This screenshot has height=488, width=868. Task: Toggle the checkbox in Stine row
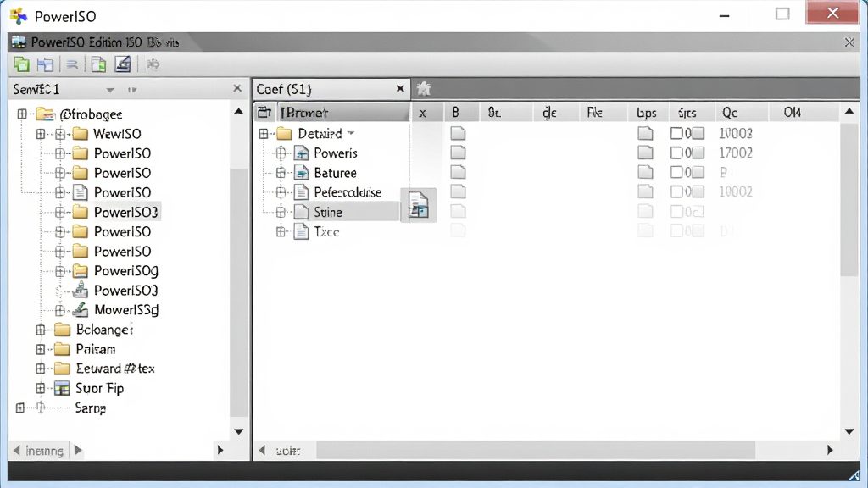click(x=676, y=211)
